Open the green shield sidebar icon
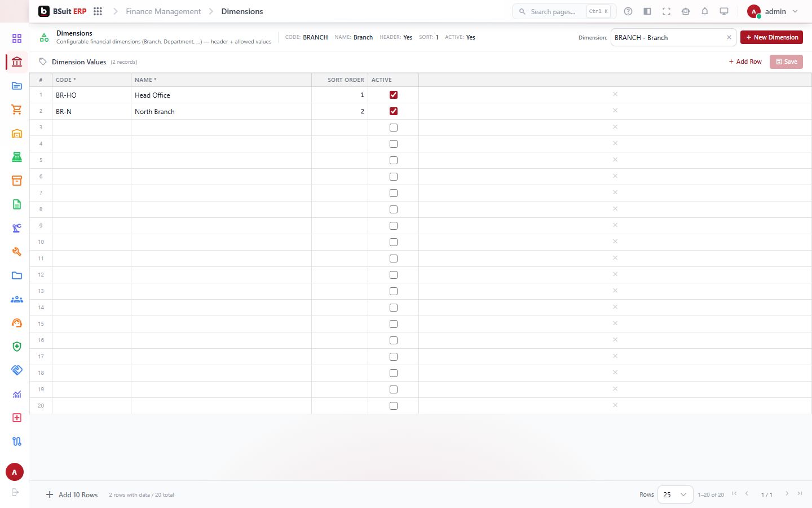This screenshot has height=508, width=812. point(17,347)
